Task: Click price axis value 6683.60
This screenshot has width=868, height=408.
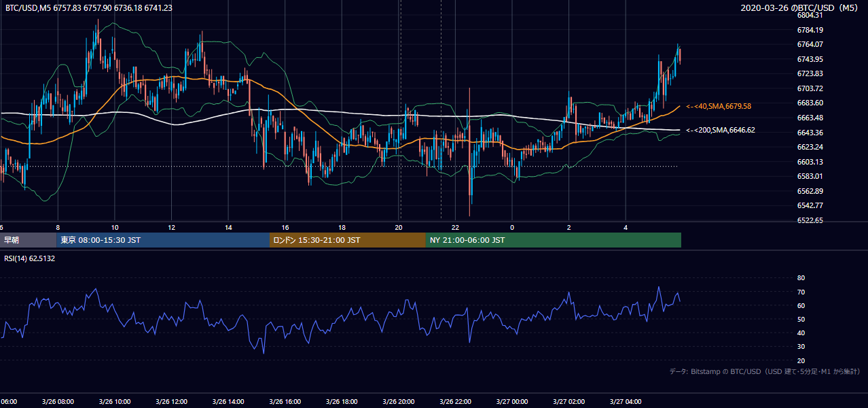Action: point(810,103)
